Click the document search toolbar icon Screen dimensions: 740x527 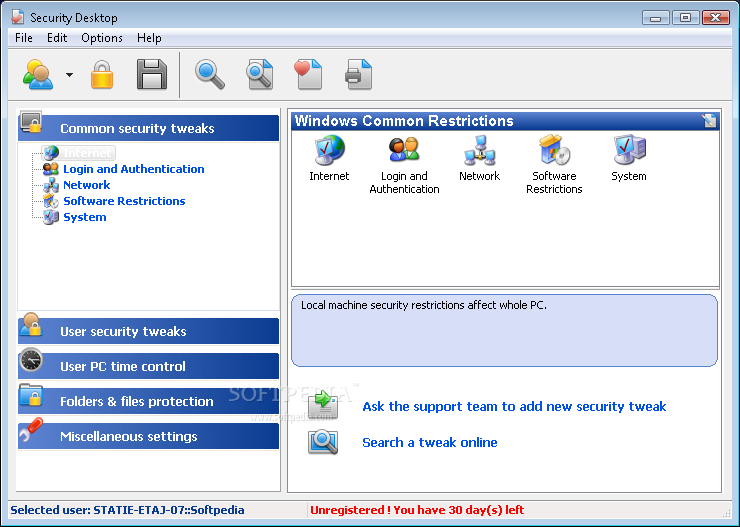tap(260, 75)
